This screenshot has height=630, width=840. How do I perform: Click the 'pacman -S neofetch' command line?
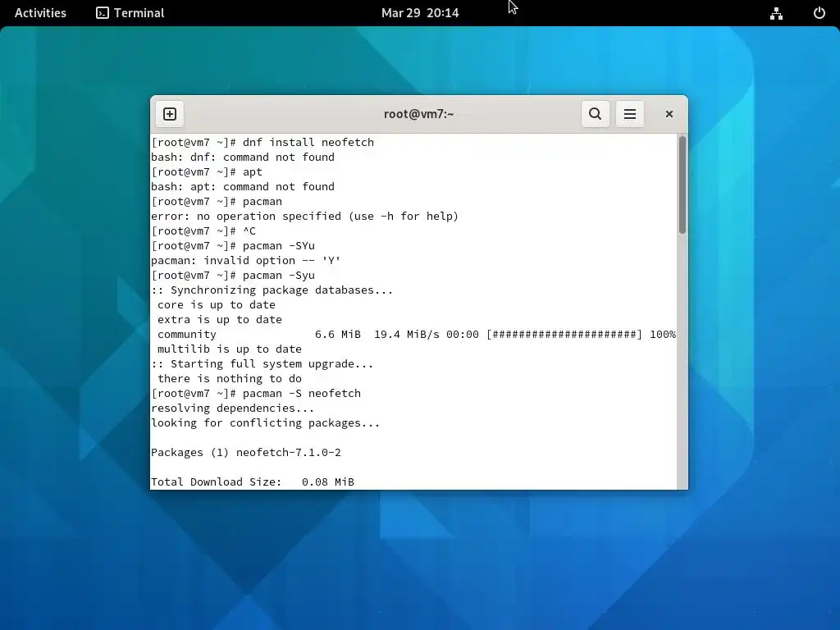coord(256,394)
